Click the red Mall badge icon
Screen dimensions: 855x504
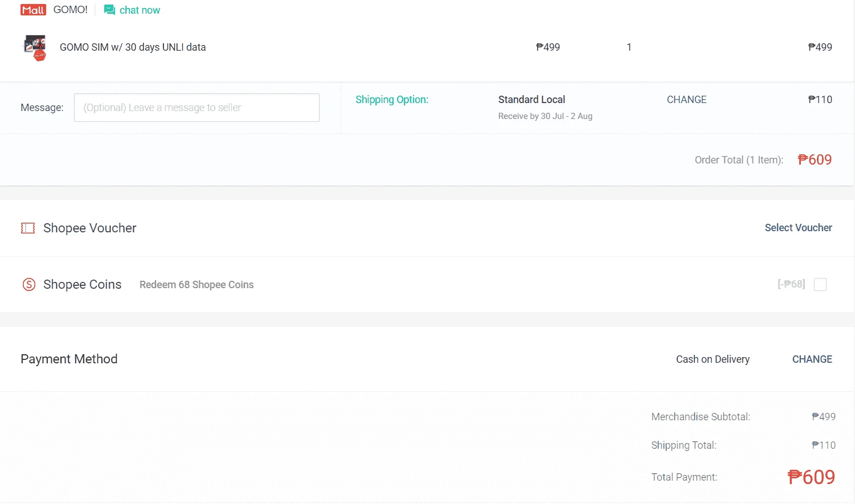point(33,10)
